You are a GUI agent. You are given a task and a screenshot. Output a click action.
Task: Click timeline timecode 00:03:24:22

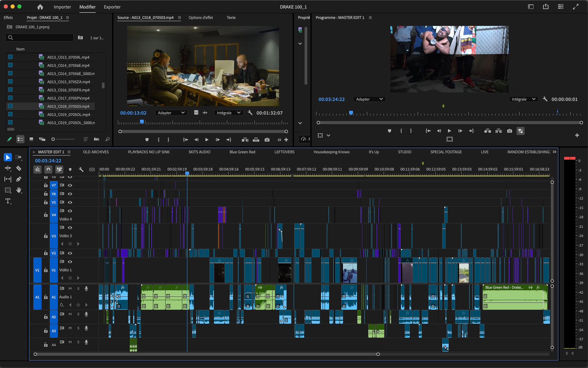tap(48, 161)
